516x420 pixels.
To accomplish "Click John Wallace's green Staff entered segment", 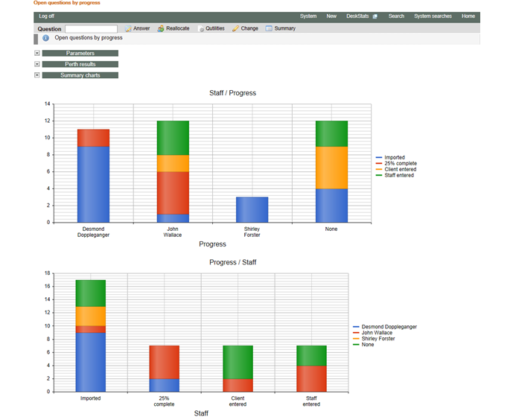I will (x=173, y=138).
